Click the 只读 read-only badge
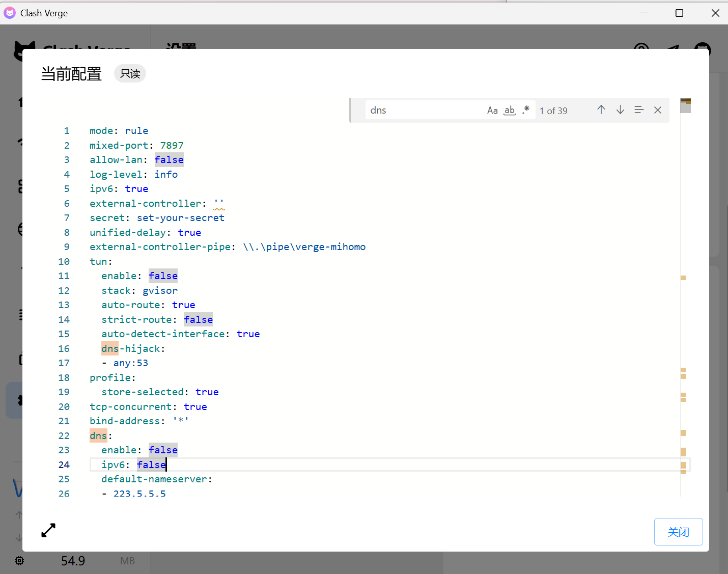 [130, 74]
